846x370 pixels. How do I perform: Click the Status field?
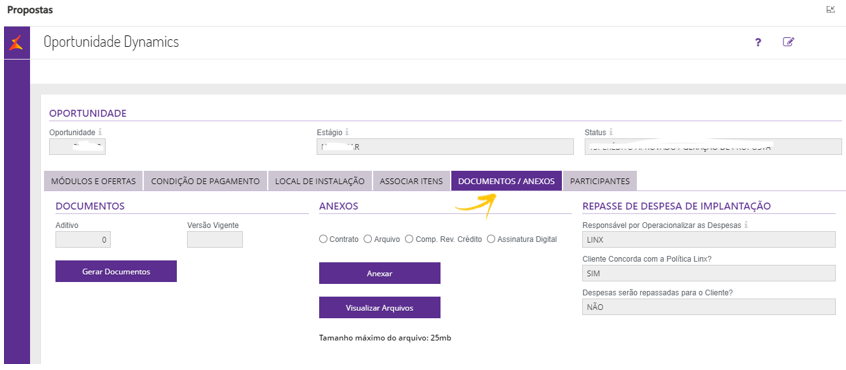click(x=713, y=147)
